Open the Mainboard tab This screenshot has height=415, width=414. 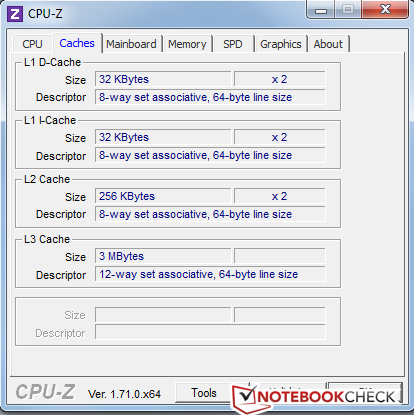[131, 44]
